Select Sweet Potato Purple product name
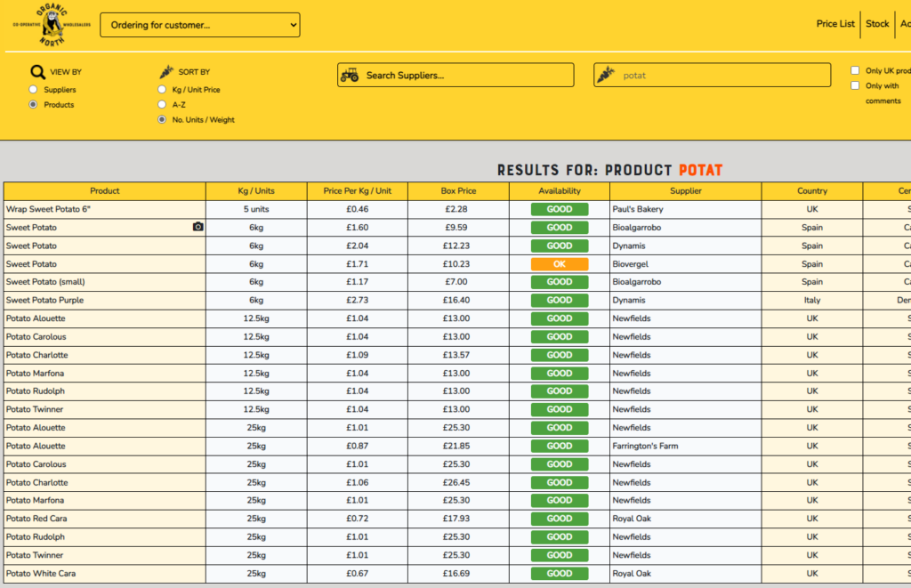The height and width of the screenshot is (588, 911). 44,301
